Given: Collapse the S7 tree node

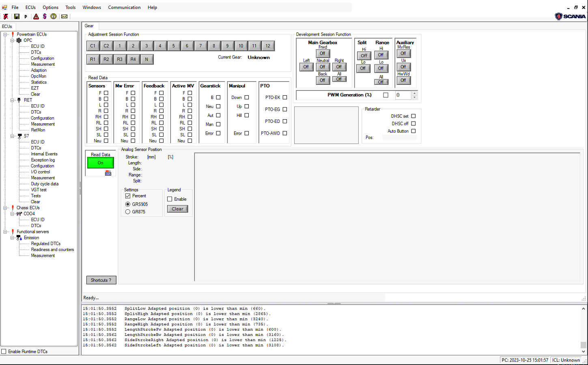Looking at the screenshot, I should (13, 136).
